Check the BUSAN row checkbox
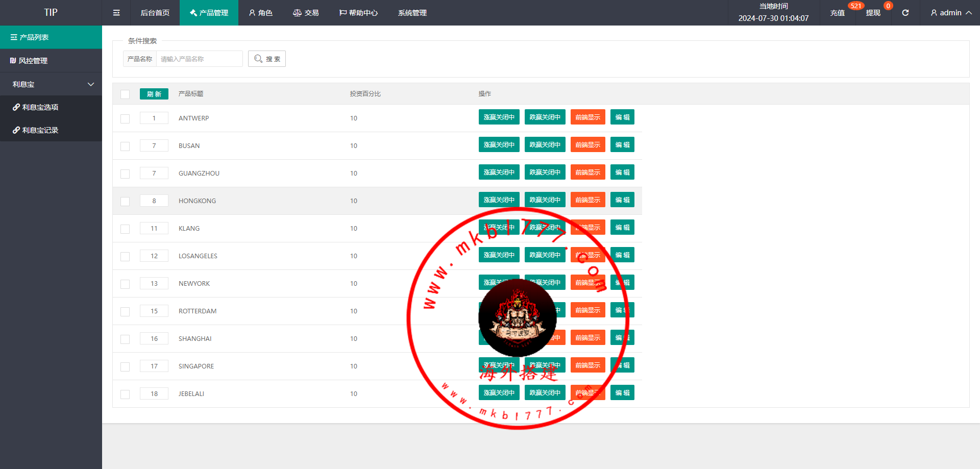Image resolution: width=980 pixels, height=469 pixels. [x=125, y=146]
